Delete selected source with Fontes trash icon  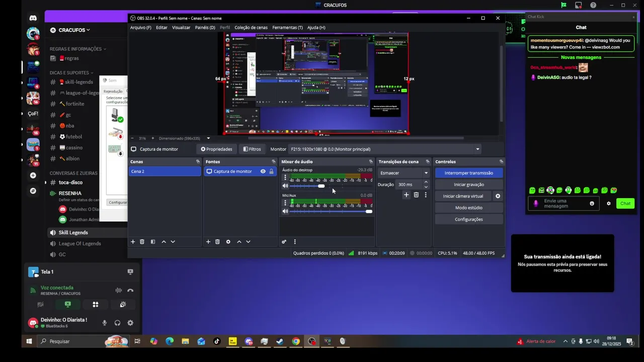[217, 242]
